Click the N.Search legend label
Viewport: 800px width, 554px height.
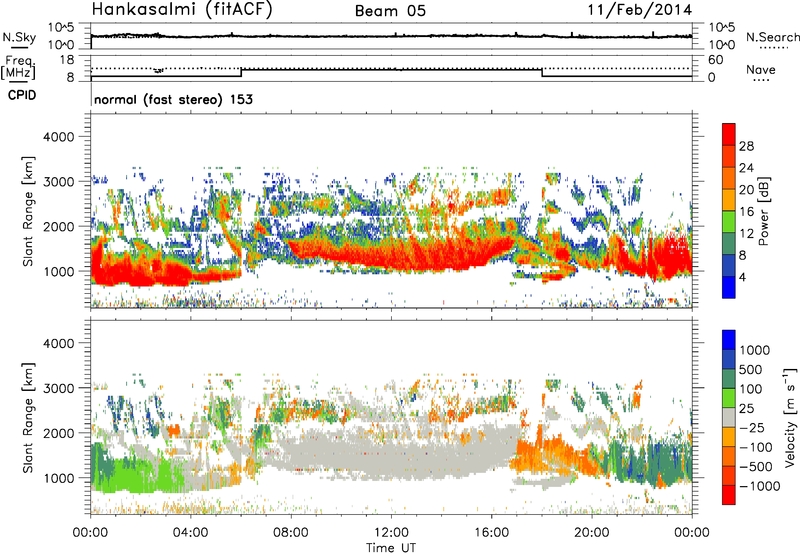coord(773,37)
